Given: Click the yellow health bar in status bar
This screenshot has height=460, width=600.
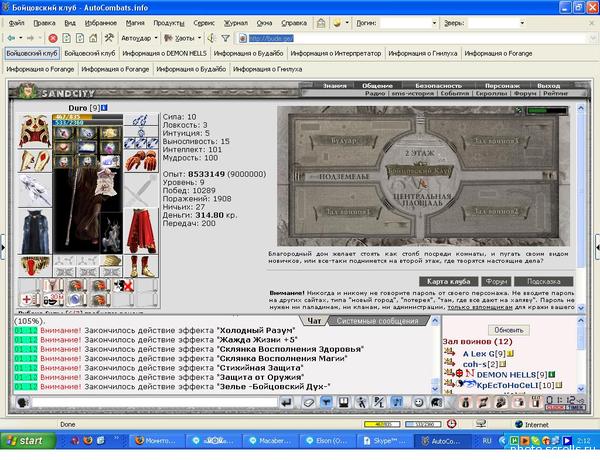Looking at the screenshot, I should click(x=382, y=424).
